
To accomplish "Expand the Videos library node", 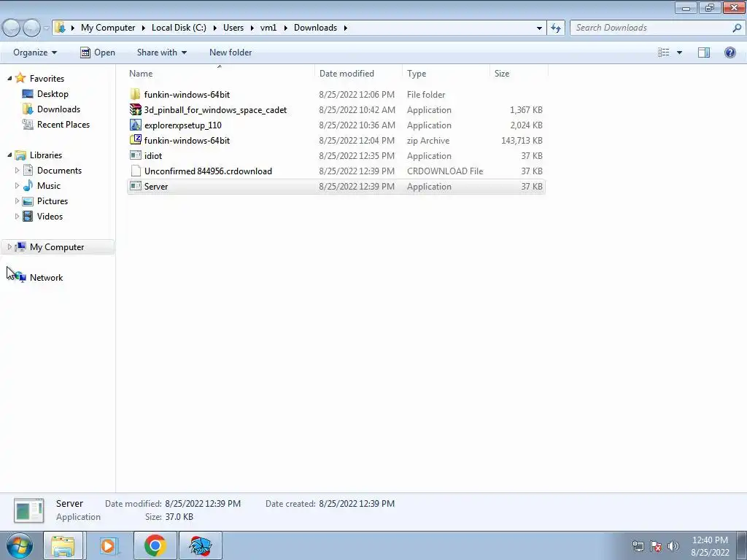I will tap(18, 216).
